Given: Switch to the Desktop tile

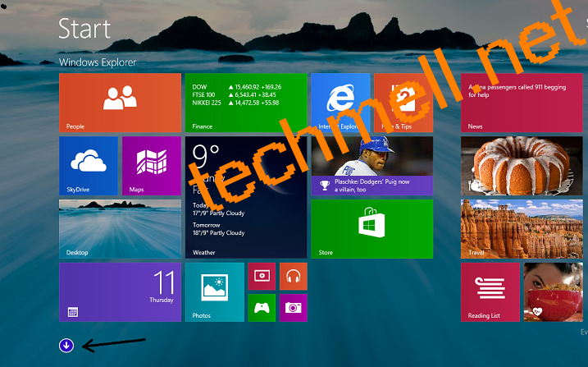Looking at the screenshot, I should 120,229.
